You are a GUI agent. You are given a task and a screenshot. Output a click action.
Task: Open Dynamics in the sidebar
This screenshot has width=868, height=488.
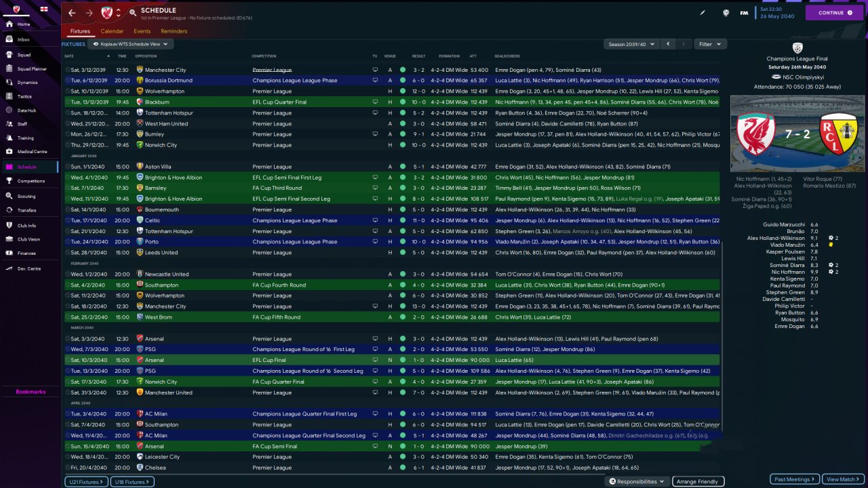[27, 83]
